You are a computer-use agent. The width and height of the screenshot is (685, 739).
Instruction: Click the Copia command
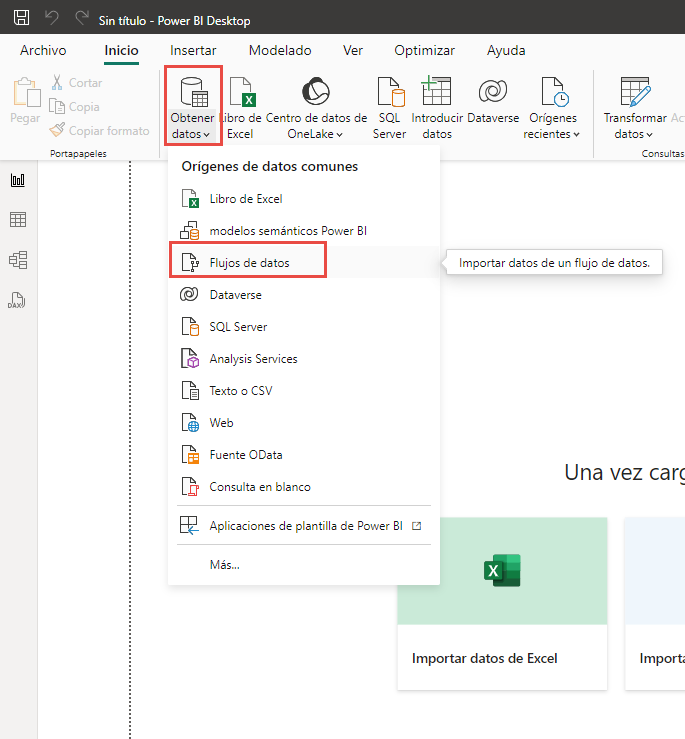click(x=74, y=107)
